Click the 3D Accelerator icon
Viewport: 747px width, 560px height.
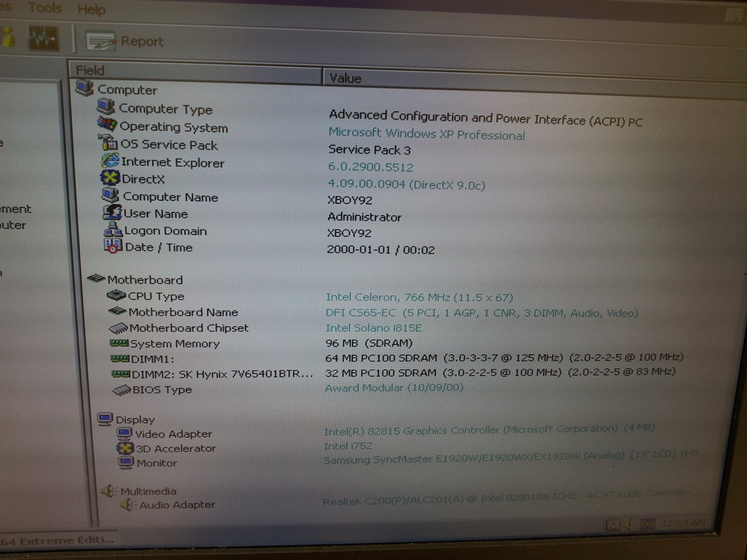coord(125,448)
